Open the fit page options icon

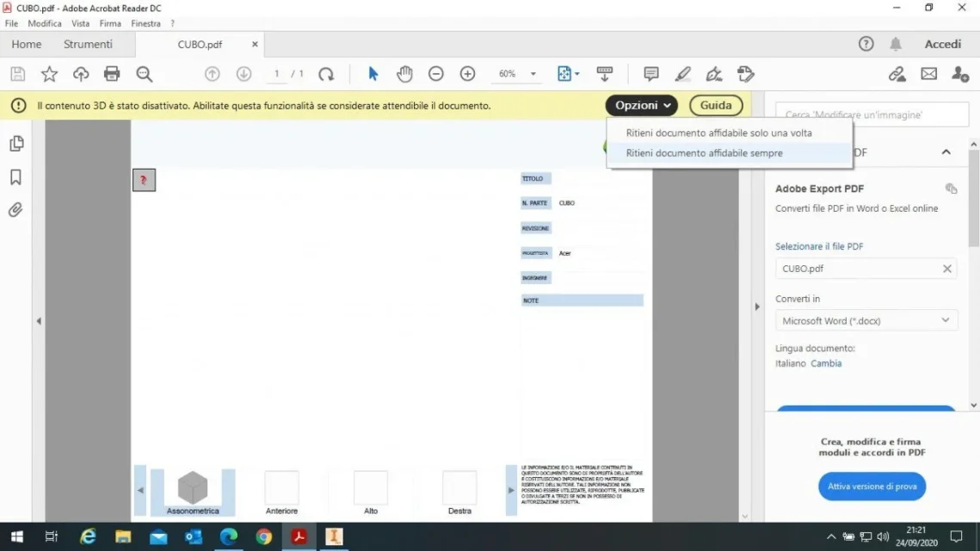(x=568, y=74)
